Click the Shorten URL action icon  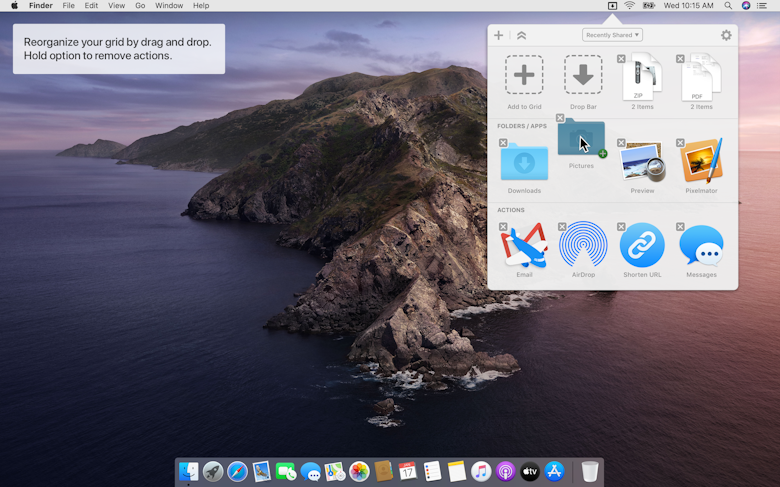pyautogui.click(x=642, y=245)
